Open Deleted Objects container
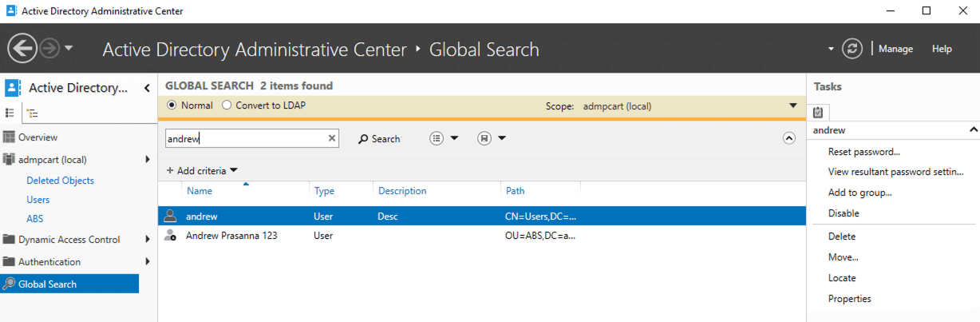 tap(60, 181)
